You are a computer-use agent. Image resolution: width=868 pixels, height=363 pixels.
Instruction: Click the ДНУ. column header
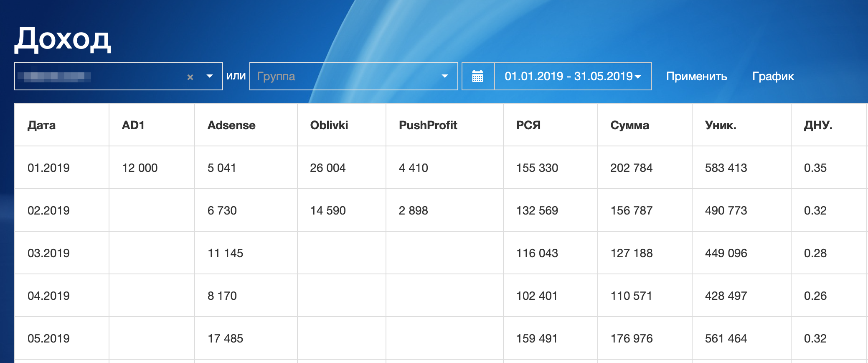818,125
